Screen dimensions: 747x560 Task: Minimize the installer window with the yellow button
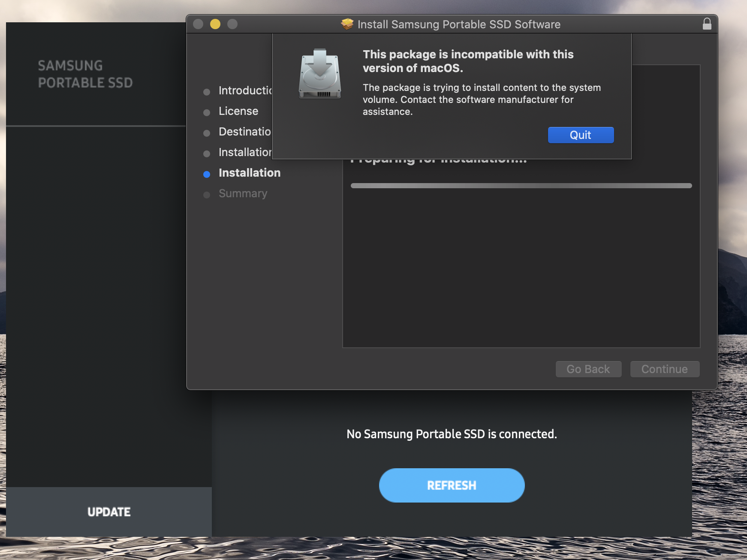point(215,24)
